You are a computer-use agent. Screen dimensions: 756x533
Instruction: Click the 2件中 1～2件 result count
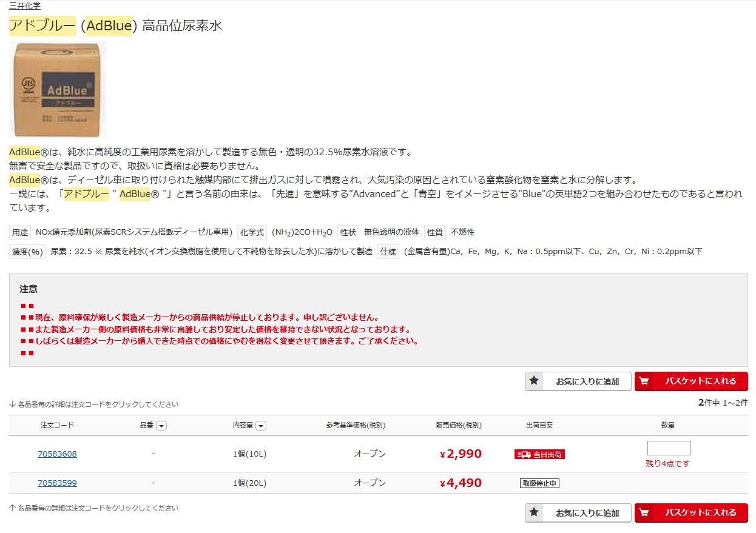tap(723, 403)
